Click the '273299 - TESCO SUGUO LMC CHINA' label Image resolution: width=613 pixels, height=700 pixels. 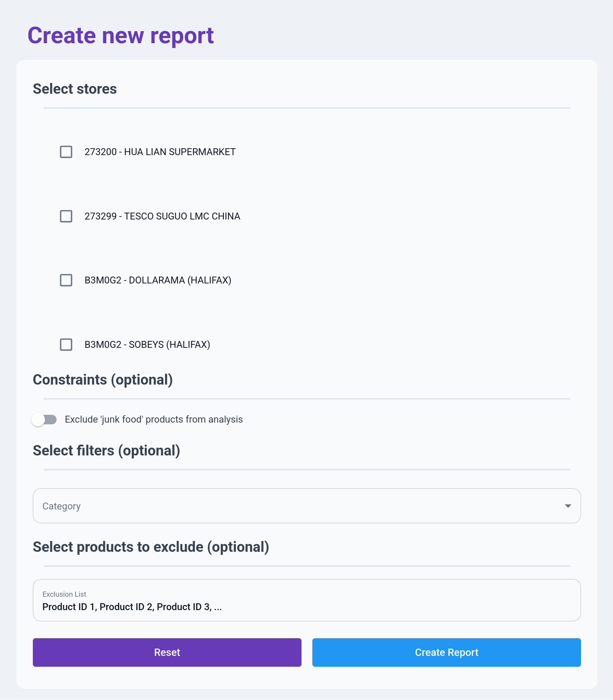[162, 216]
